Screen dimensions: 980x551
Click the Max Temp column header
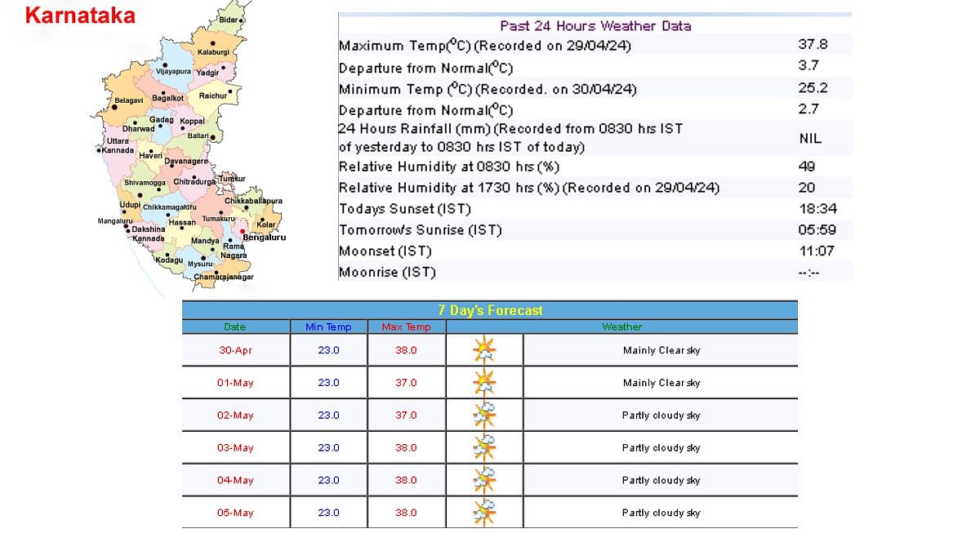click(x=406, y=327)
